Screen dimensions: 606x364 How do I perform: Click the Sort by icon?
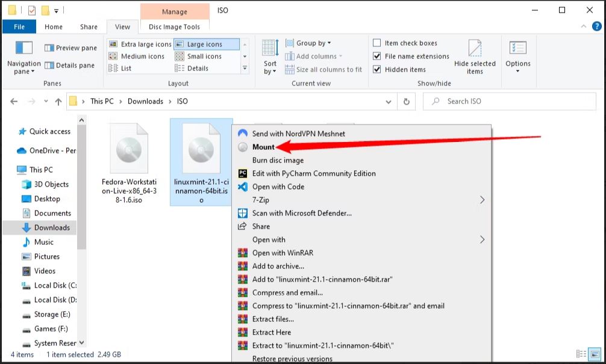coord(270,49)
